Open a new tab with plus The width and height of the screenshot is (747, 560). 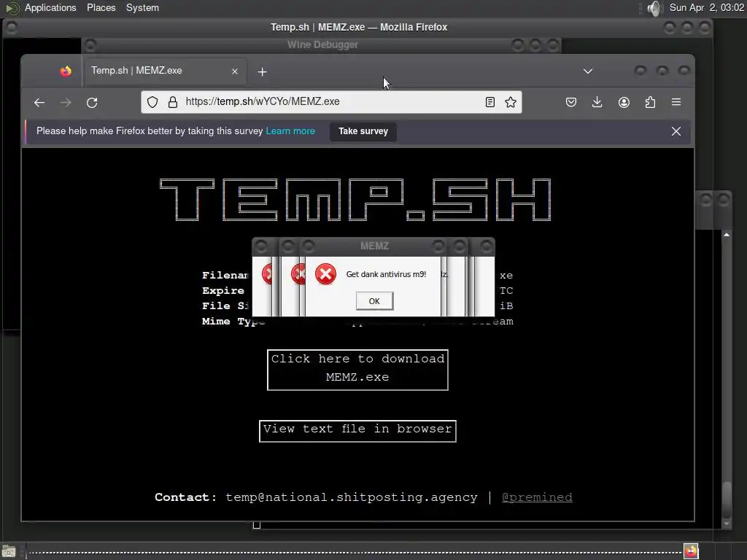click(262, 71)
